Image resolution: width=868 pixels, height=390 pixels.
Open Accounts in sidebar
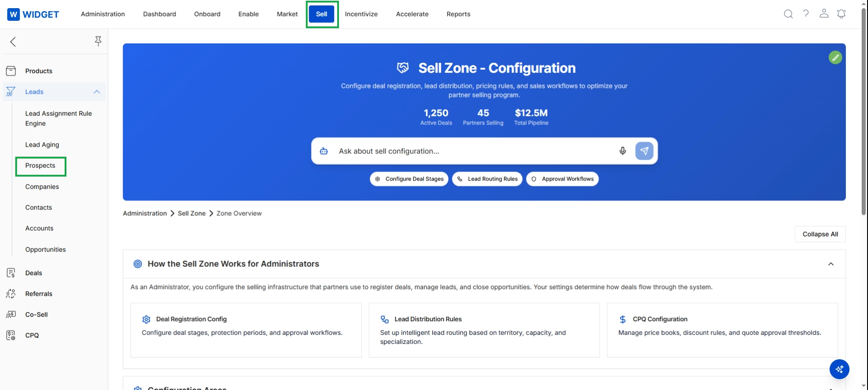coord(39,228)
